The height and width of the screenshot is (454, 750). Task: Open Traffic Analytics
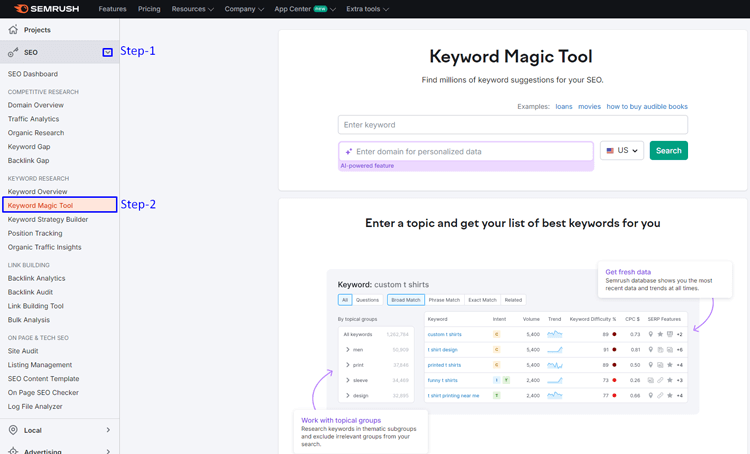point(33,119)
